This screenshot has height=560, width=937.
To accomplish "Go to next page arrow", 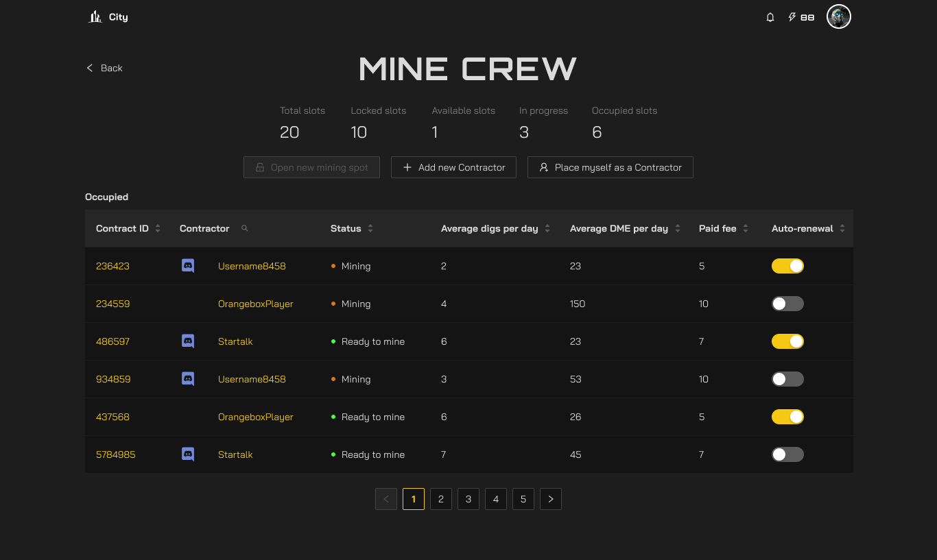I will (550, 499).
